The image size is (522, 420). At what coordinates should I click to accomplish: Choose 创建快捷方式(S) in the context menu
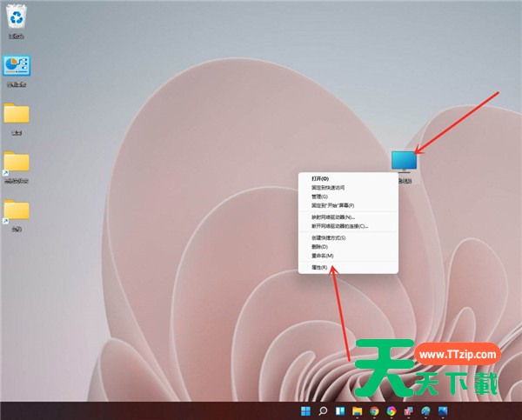point(329,238)
